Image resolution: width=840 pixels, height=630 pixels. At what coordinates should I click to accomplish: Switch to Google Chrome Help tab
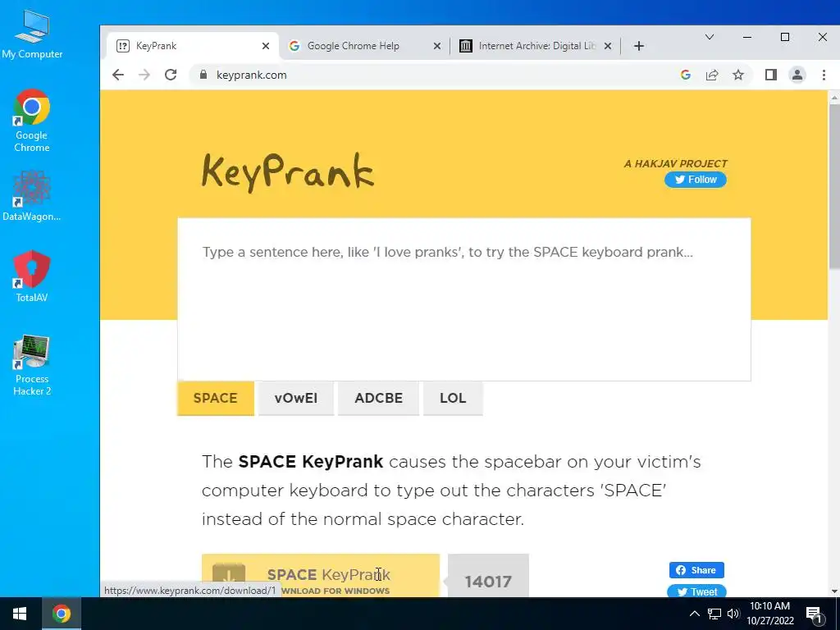(364, 46)
